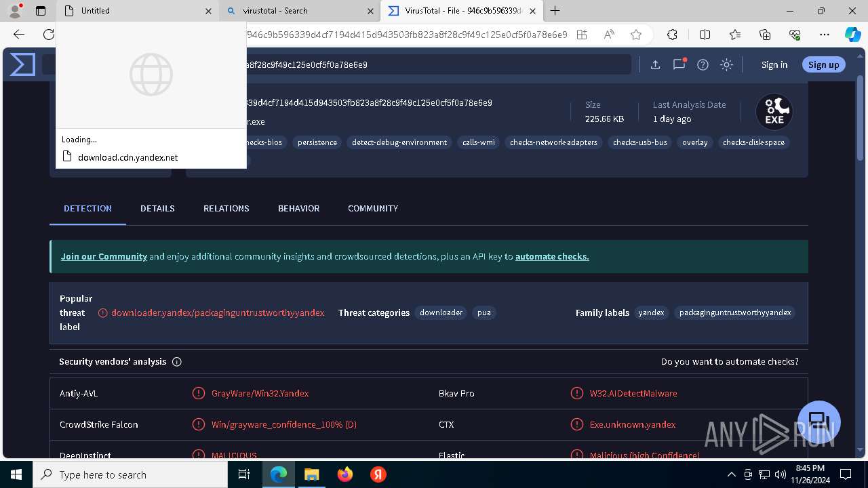
Task: Open the Split screen icon
Action: (705, 35)
